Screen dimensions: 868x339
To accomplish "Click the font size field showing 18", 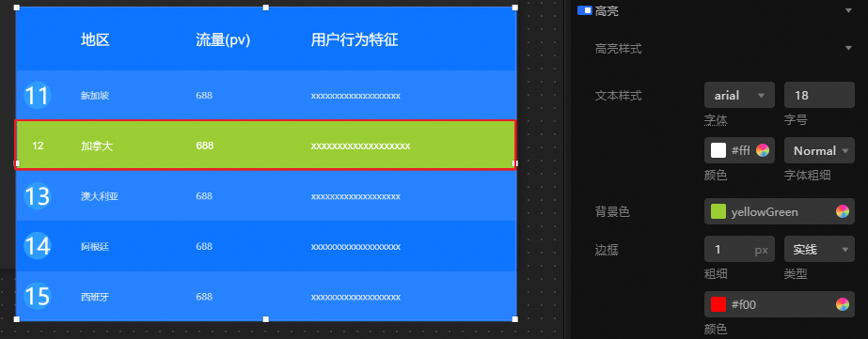I will [x=819, y=95].
